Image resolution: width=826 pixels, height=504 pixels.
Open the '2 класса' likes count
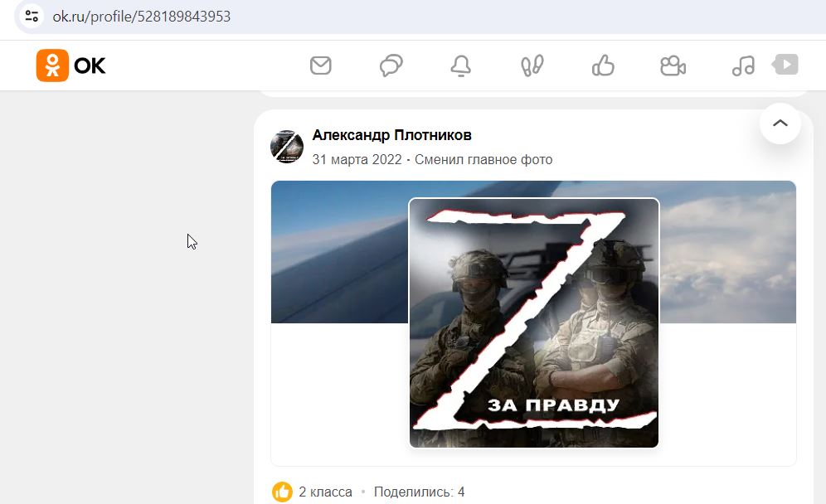pyautogui.click(x=326, y=492)
